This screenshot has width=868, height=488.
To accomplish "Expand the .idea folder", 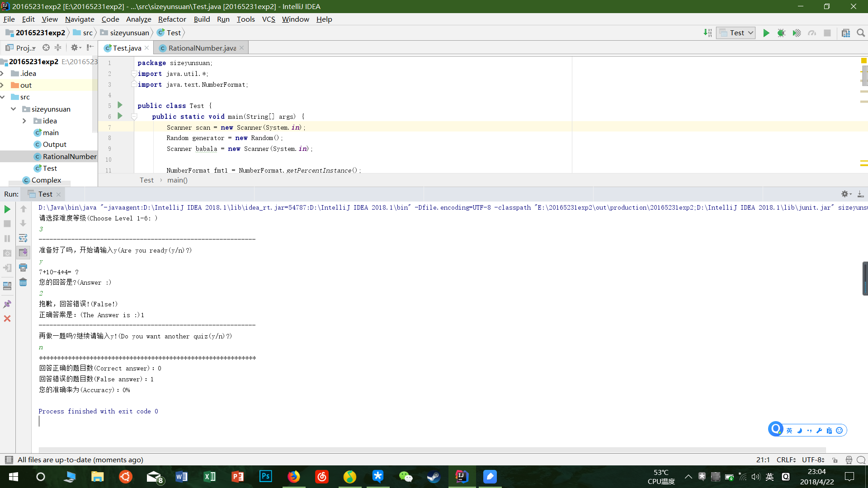I will [x=3, y=73].
